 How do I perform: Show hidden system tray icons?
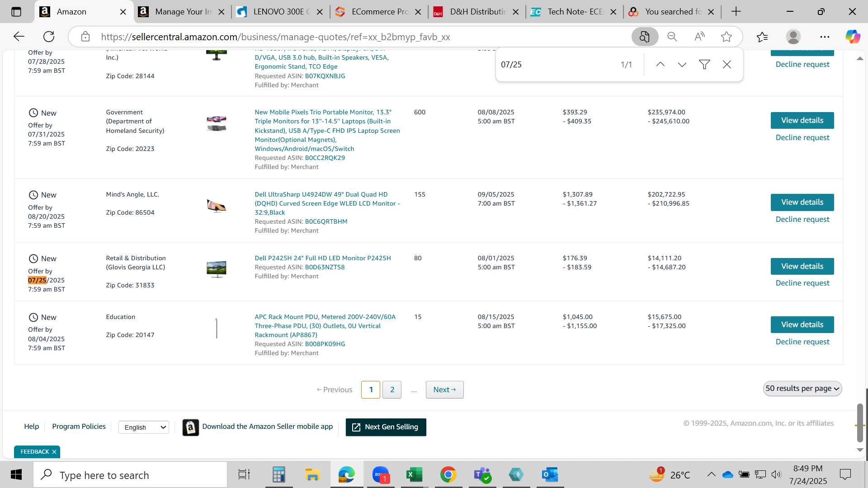[x=711, y=474]
